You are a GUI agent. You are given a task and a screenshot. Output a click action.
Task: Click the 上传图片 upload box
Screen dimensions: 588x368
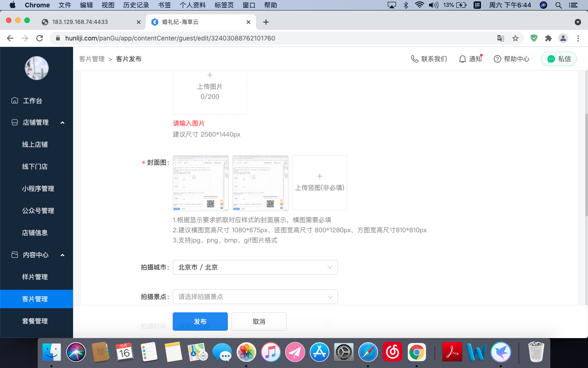click(x=210, y=92)
